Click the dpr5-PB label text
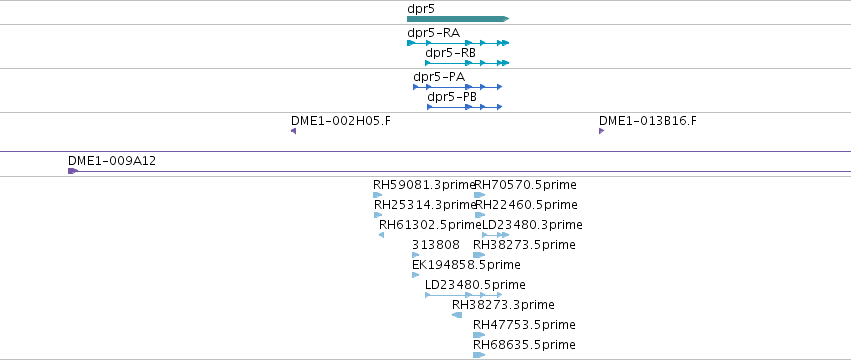 (452, 97)
